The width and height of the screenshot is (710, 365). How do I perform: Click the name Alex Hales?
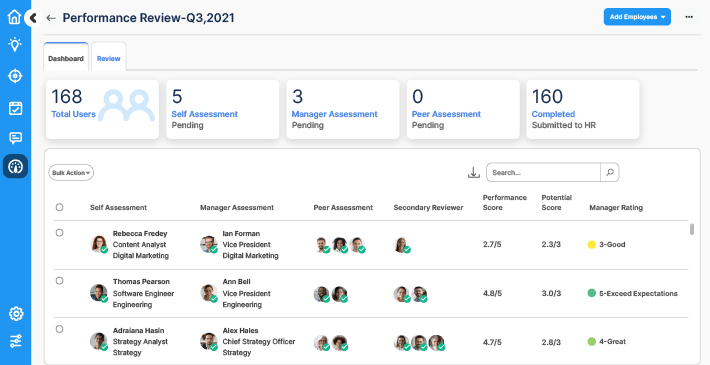pyautogui.click(x=240, y=331)
